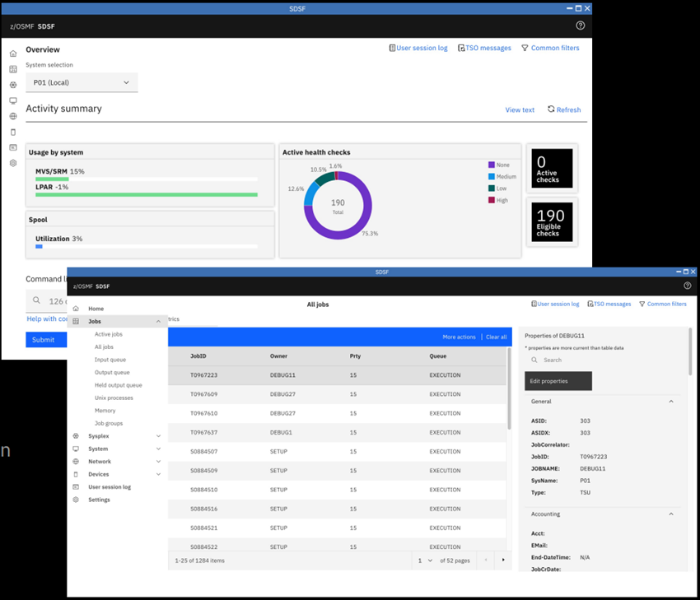Open TSO messages link in front window
Screen dimensions: 700x600
tap(609, 304)
